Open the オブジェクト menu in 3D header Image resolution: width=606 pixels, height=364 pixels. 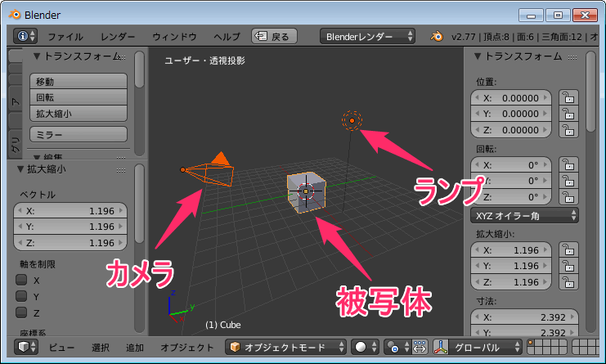tap(187, 348)
